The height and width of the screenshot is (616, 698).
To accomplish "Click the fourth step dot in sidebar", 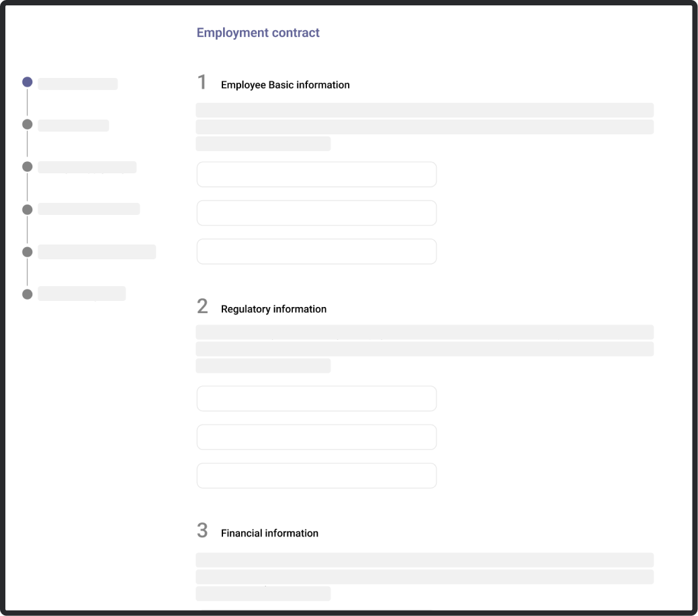I will (28, 209).
